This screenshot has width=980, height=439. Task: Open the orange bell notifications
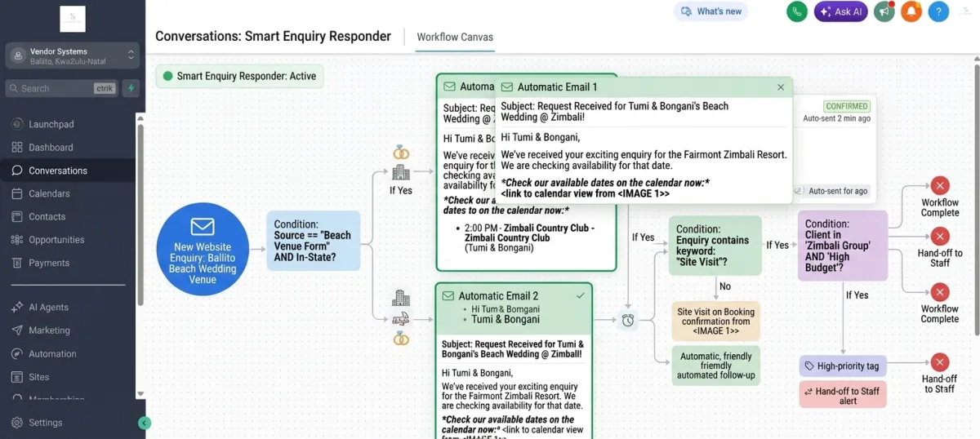[911, 11]
